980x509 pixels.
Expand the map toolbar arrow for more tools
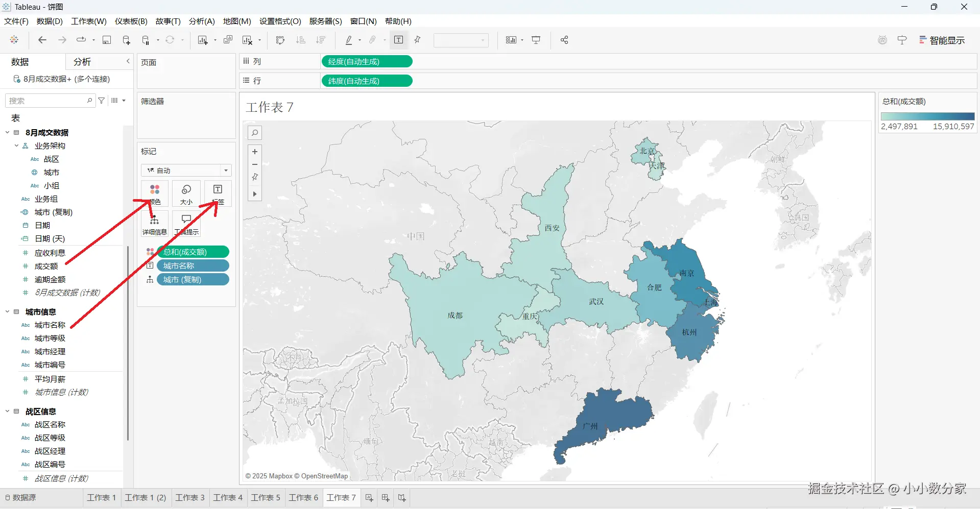tap(255, 194)
